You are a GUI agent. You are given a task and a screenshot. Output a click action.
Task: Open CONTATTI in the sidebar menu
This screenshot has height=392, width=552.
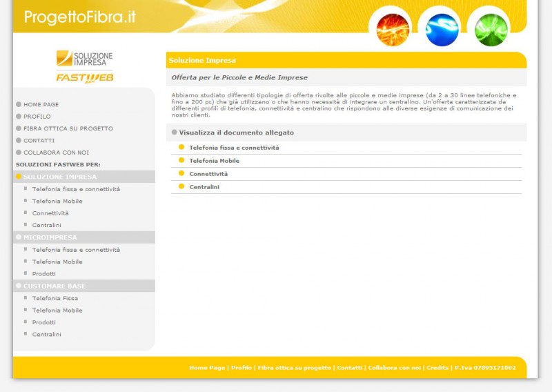point(39,141)
